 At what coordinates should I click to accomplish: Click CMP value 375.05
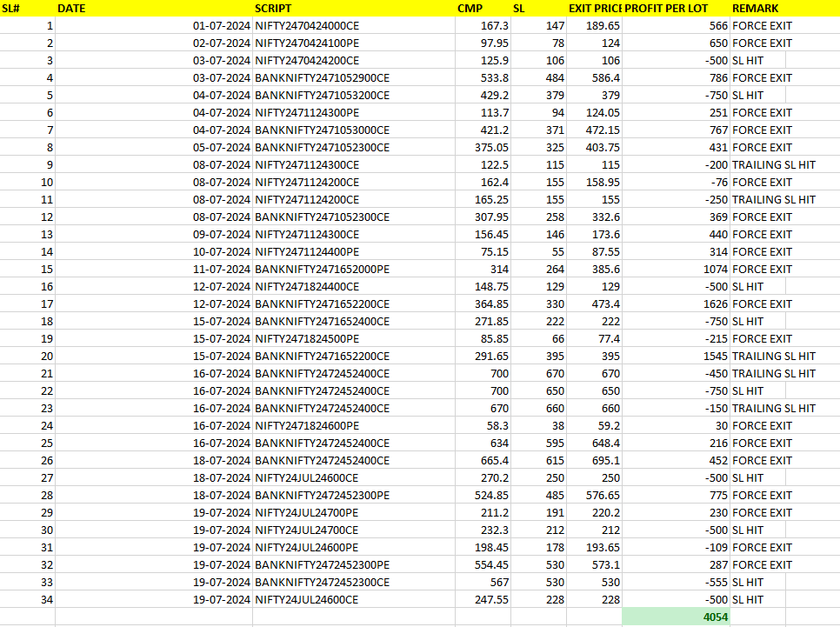tap(483, 147)
